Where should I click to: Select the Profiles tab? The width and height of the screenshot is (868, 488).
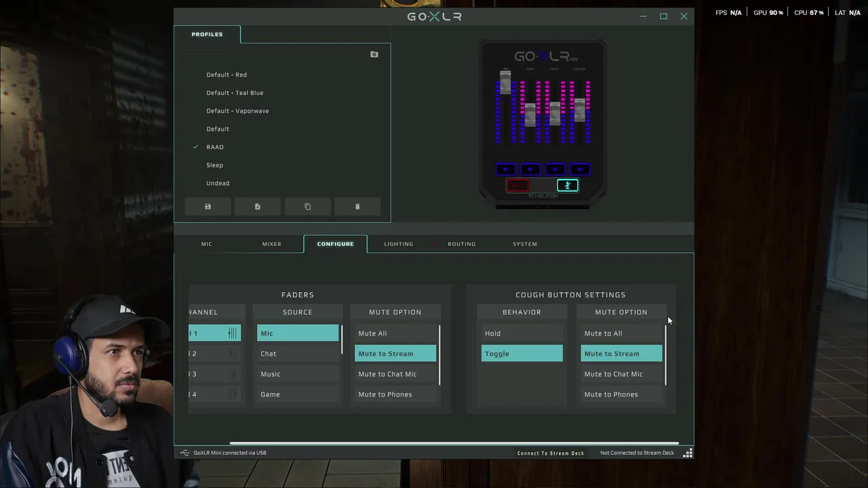coord(207,34)
